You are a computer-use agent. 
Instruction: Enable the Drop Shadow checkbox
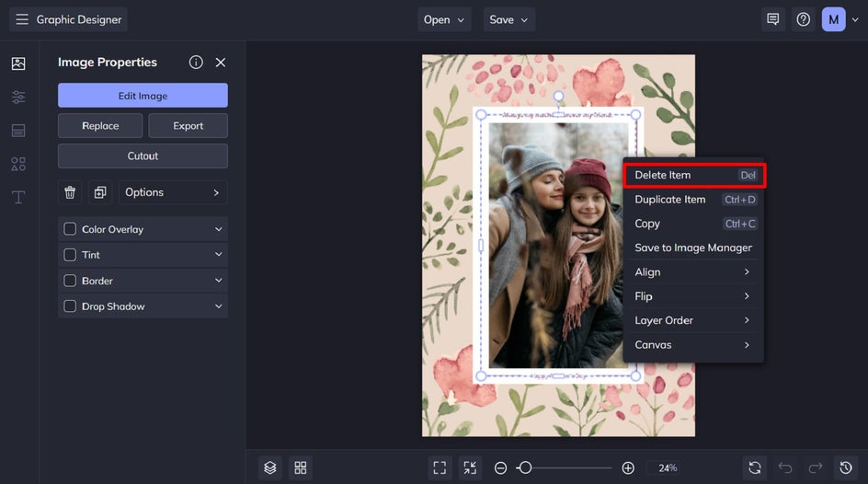pyautogui.click(x=70, y=306)
